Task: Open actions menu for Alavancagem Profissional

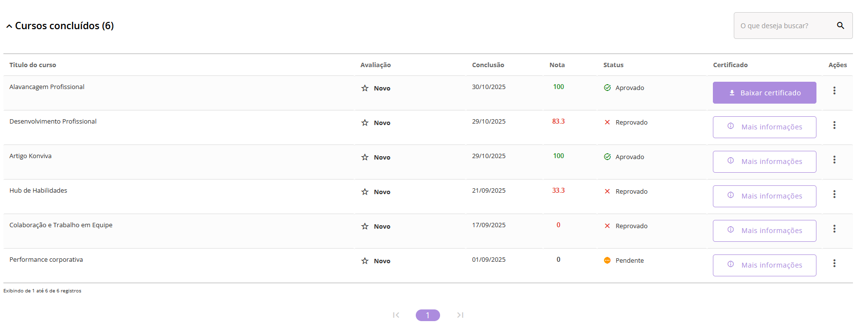Action: coord(834,90)
